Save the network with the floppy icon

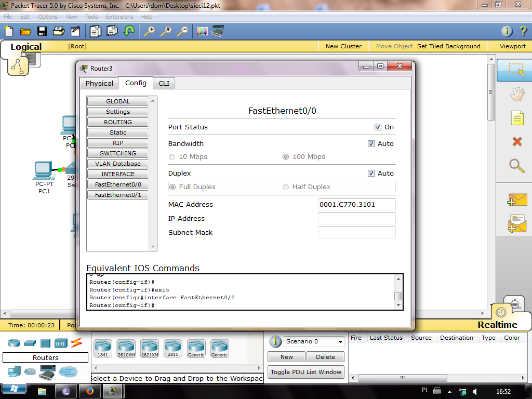point(42,31)
